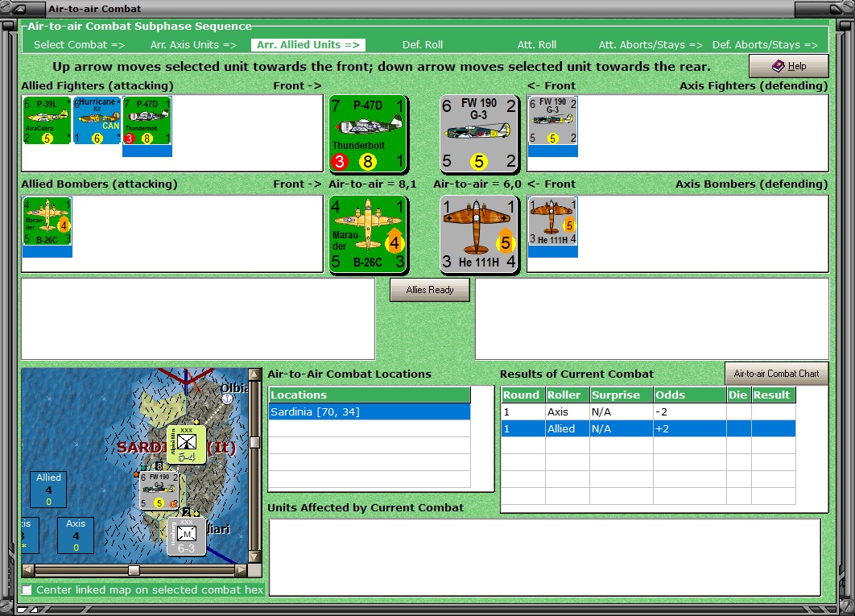The width and height of the screenshot is (855, 616).
Task: Click the Axis 4 marker box on map
Action: click(x=76, y=535)
